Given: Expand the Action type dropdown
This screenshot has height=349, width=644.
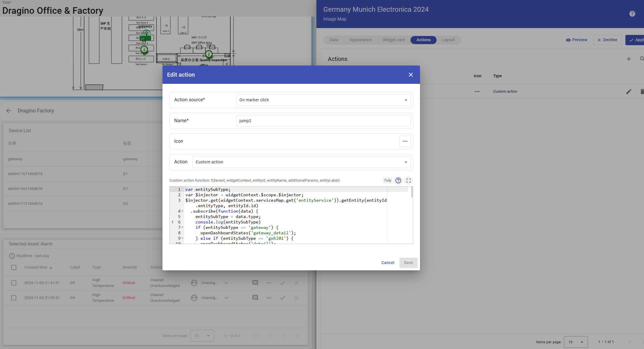Looking at the screenshot, I should tap(301, 162).
